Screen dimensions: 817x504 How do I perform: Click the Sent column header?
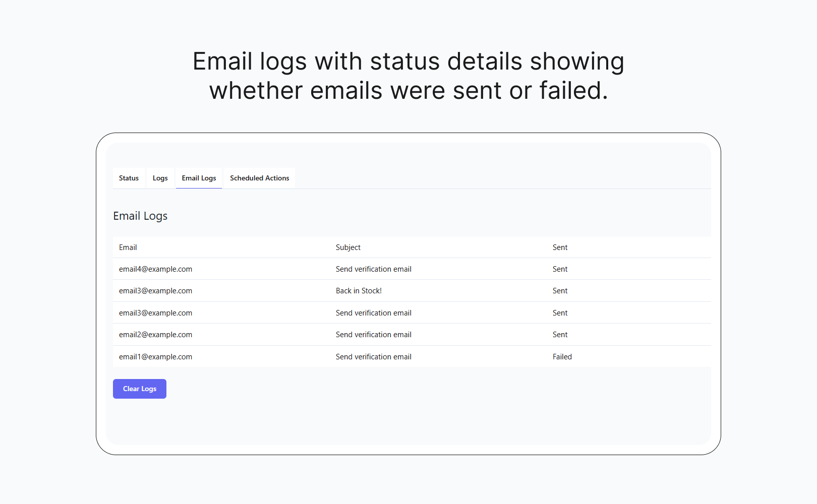coord(560,247)
